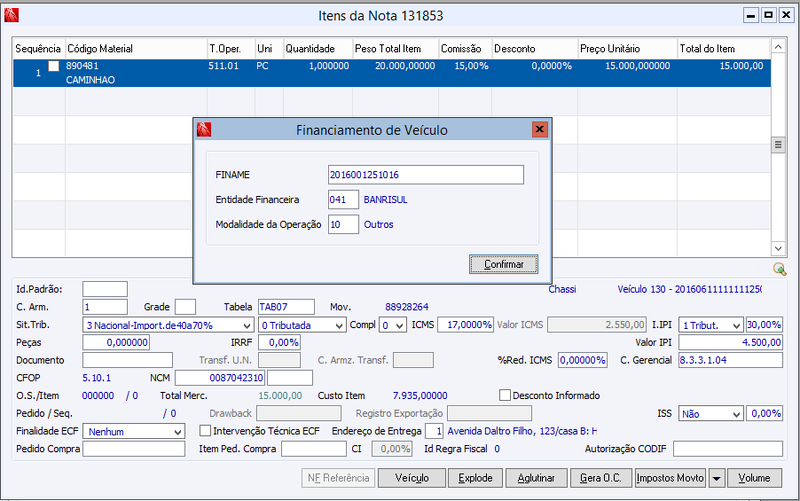Click the dropdown arrow beside Impostos Movto

(716, 478)
